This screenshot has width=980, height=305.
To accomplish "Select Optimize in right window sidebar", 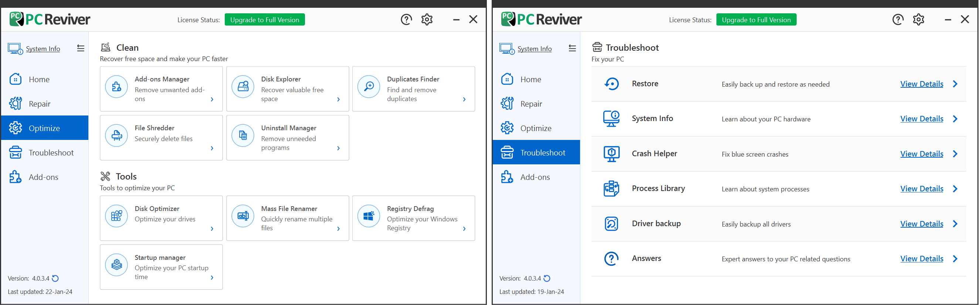I will pos(536,128).
